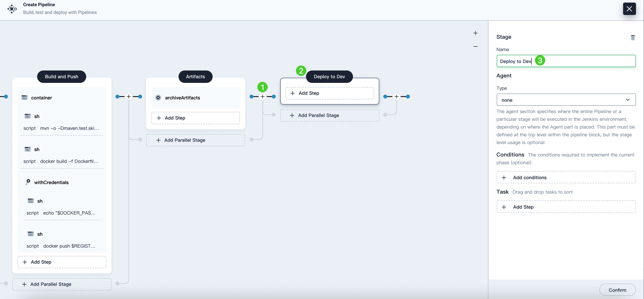644x299 pixels.
Task: Click the withCredentials key icon
Action: click(x=28, y=182)
